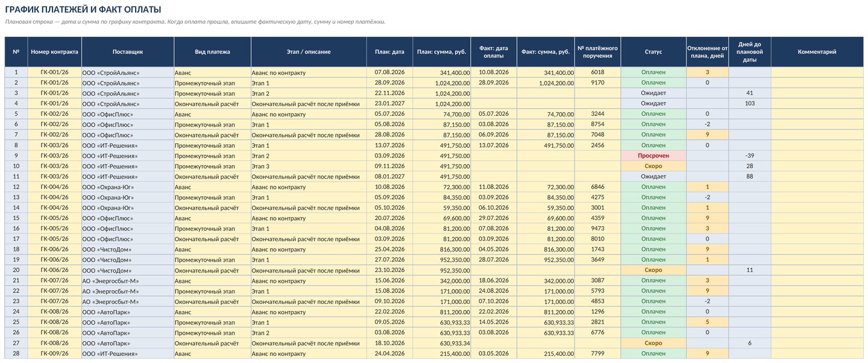Click the empty comment cell in row 9
This screenshot has height=363, width=868.
pos(817,156)
